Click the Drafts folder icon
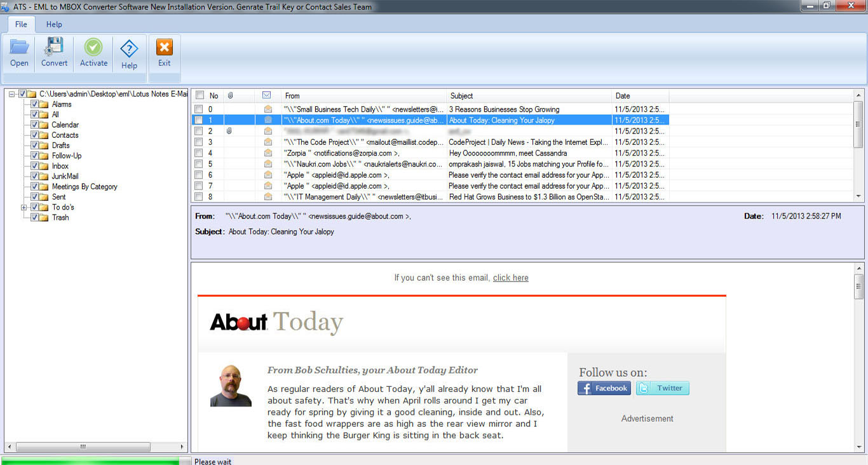The width and height of the screenshot is (868, 465). point(44,145)
